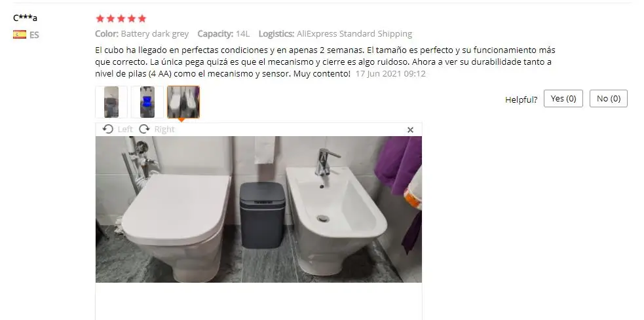
Task: Click the Spanish review text paragraph
Action: point(325,62)
